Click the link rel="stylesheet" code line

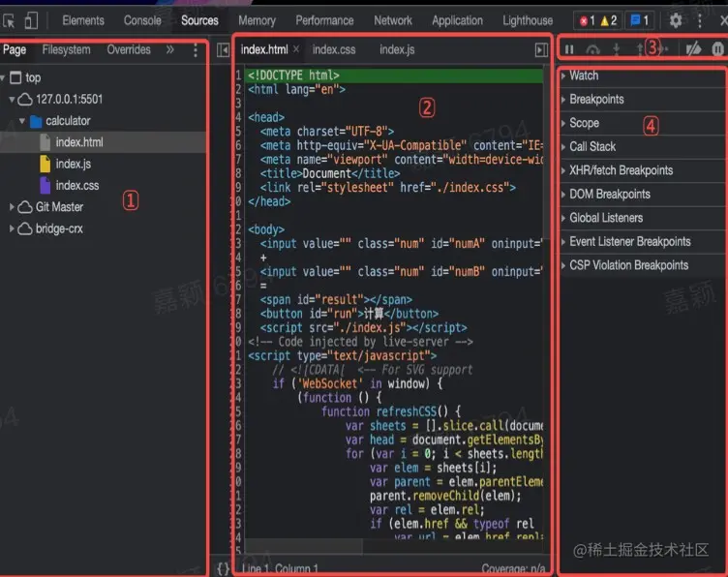pyautogui.click(x=387, y=188)
